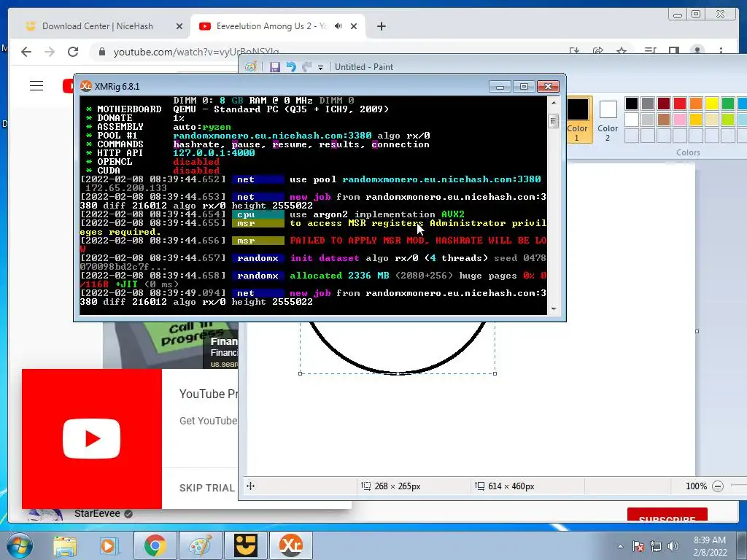Open Customize Quick Access Toolbar dropdown in Paint
This screenshot has height=560, width=747.
click(x=321, y=68)
